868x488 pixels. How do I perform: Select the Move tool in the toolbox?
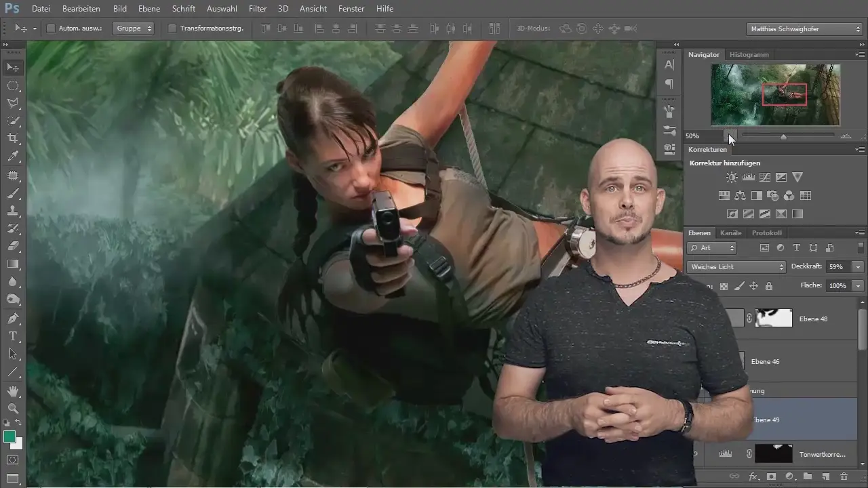[13, 67]
